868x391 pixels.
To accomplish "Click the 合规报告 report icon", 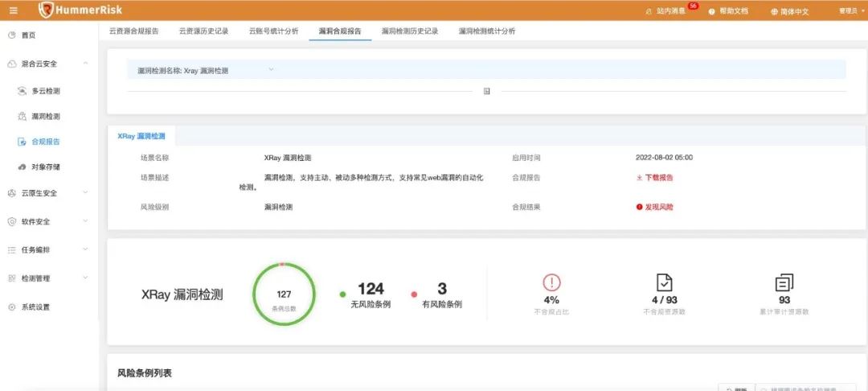I will [23, 142].
